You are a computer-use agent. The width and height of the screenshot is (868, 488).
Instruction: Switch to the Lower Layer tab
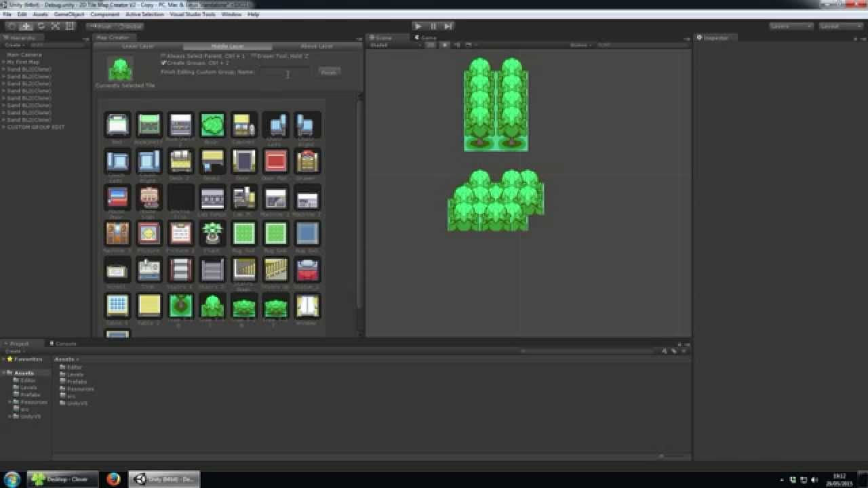click(x=138, y=46)
